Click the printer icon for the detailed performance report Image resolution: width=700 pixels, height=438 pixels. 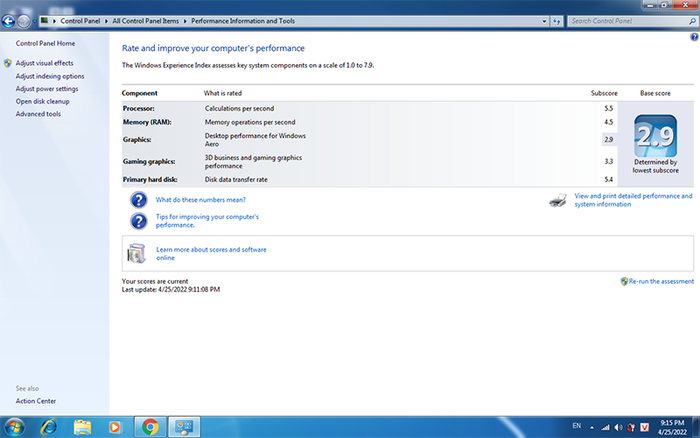[559, 200]
